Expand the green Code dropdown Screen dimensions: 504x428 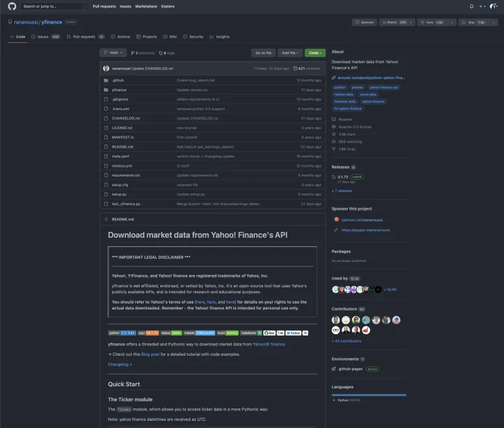pyautogui.click(x=314, y=53)
